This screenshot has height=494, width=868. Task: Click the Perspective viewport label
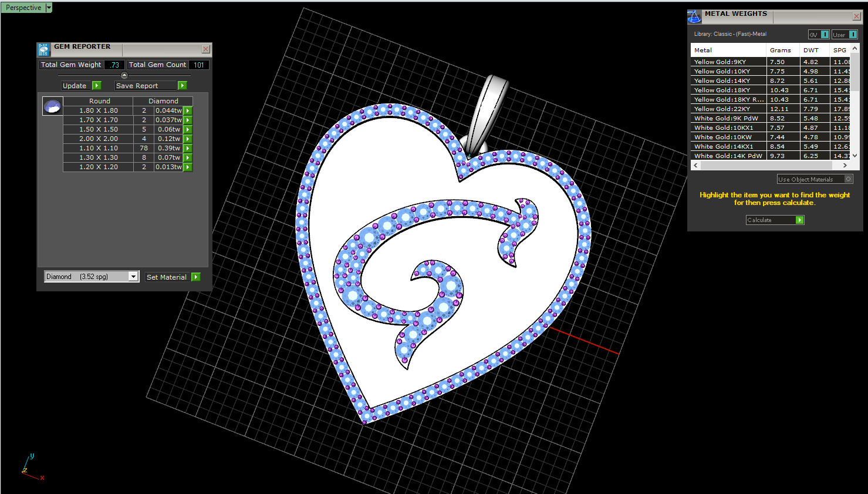(23, 8)
